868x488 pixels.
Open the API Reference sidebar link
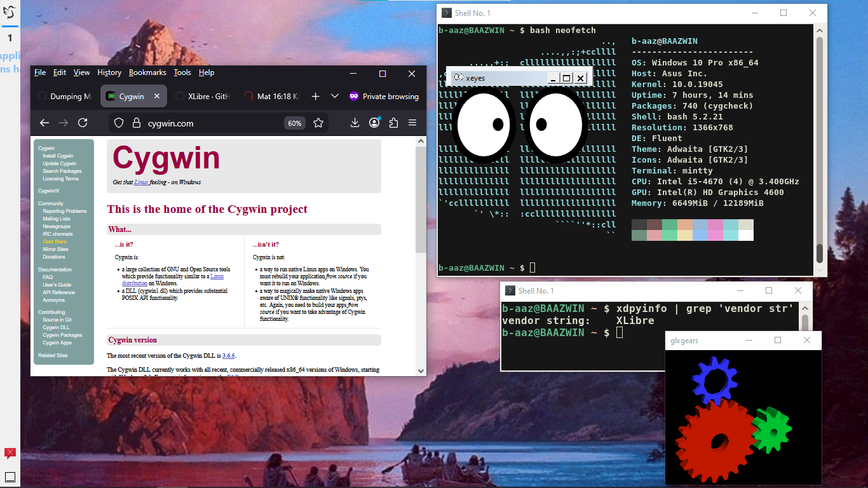(x=58, y=292)
